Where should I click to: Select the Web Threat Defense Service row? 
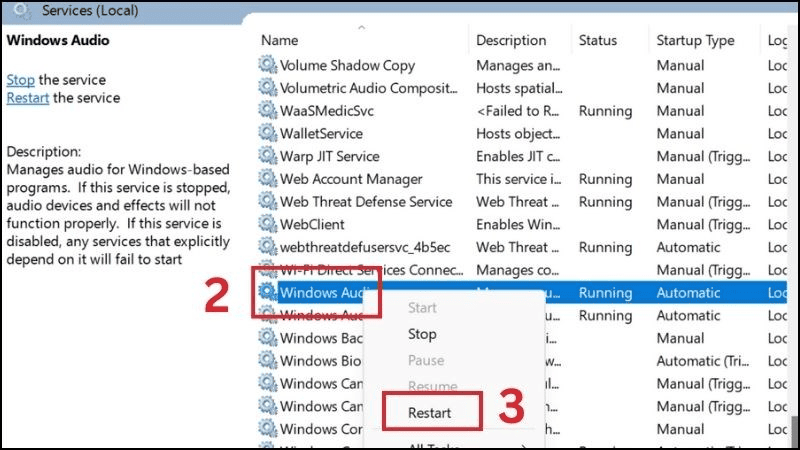point(366,202)
